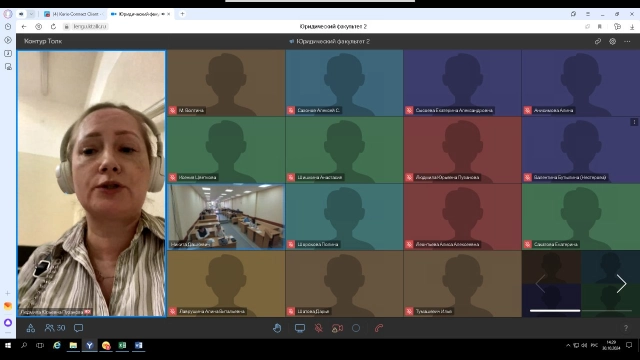The image size is (640, 360).
Task: Open the shapes layout icon at bottom left
Action: coord(31,328)
